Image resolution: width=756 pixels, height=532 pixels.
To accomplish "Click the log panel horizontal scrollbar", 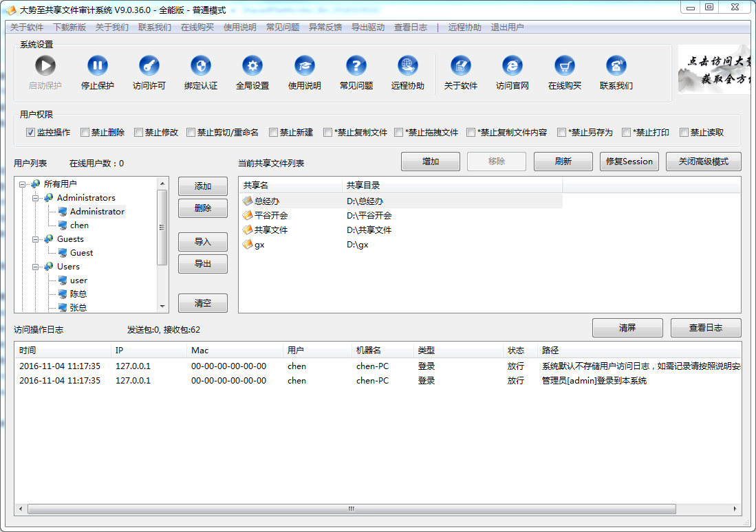I will tap(351, 509).
